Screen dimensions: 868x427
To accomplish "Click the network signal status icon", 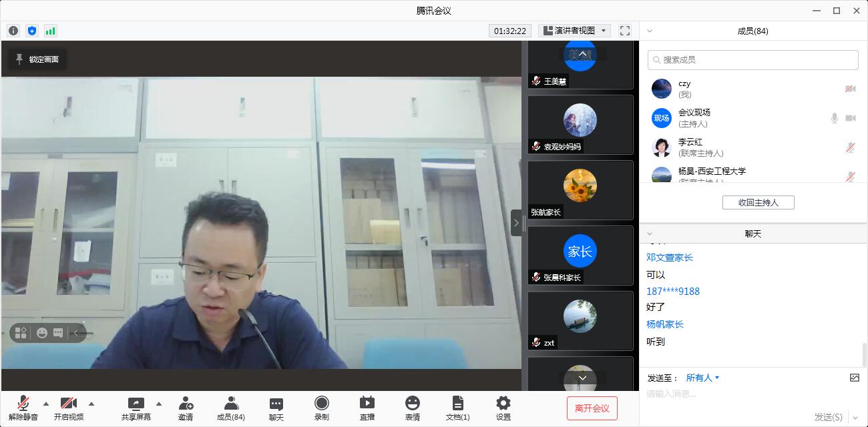I will click(51, 31).
